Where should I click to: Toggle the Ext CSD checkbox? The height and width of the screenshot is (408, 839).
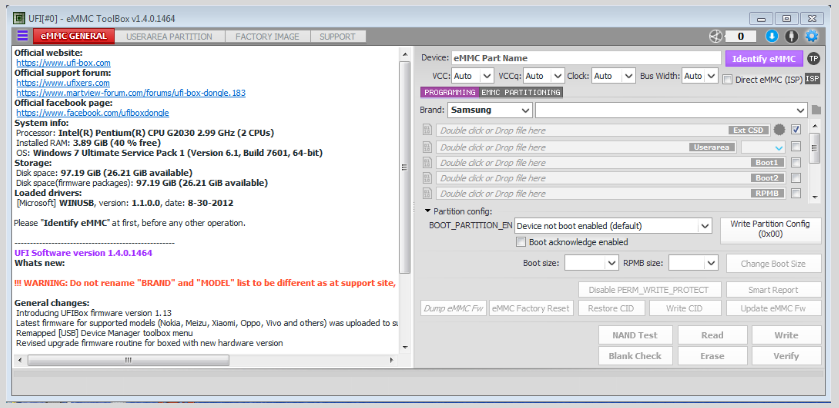coord(796,129)
